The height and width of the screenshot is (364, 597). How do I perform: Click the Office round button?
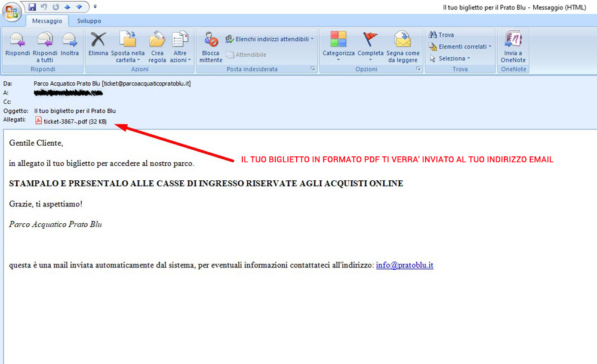click(x=11, y=12)
